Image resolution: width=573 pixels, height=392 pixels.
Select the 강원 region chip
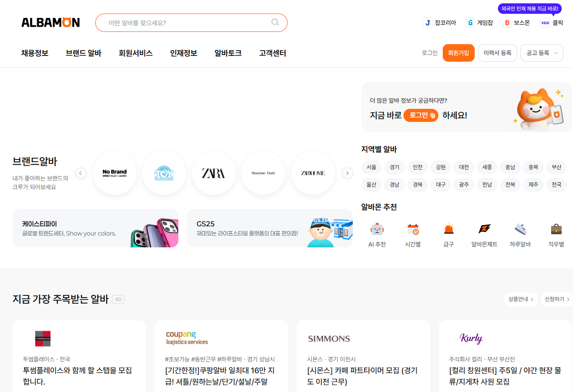(441, 167)
